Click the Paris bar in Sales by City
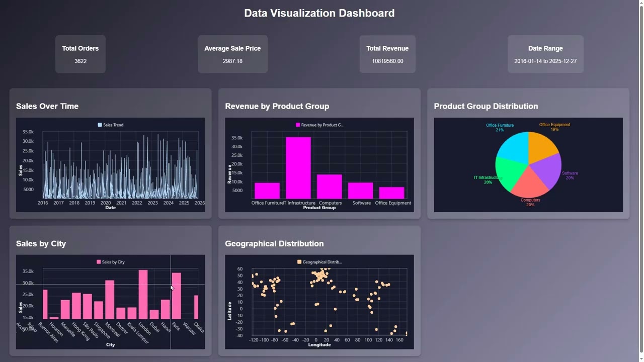The height and width of the screenshot is (362, 644). (x=176, y=296)
